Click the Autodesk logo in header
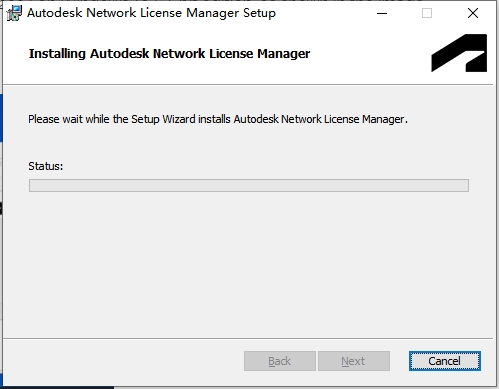This screenshot has height=389, width=499. (459, 53)
